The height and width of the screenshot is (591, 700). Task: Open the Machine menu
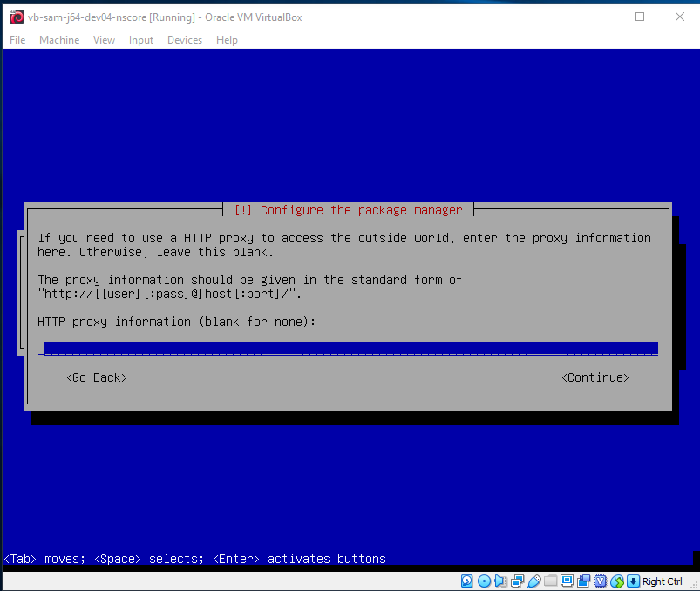pos(59,40)
